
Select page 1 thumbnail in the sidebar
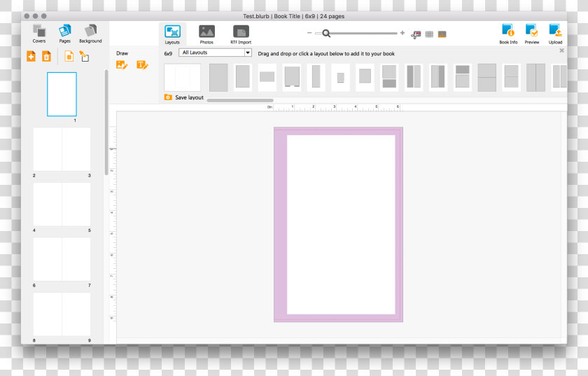click(62, 95)
